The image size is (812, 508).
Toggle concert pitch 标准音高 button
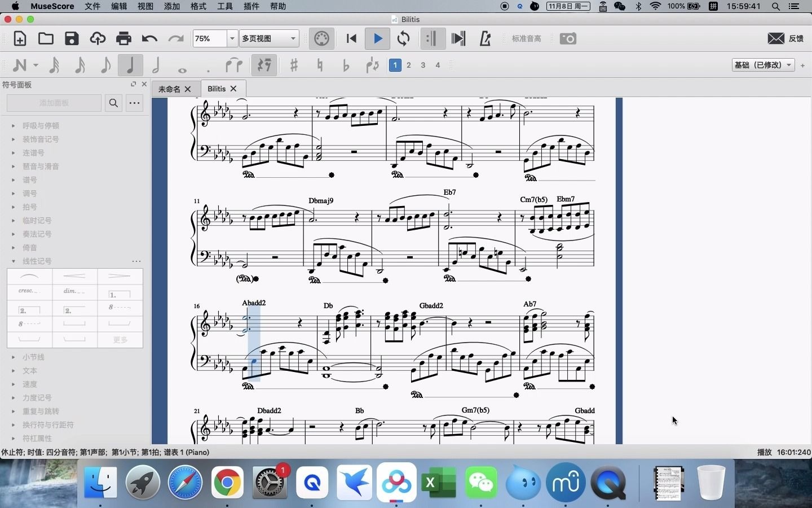527,38
